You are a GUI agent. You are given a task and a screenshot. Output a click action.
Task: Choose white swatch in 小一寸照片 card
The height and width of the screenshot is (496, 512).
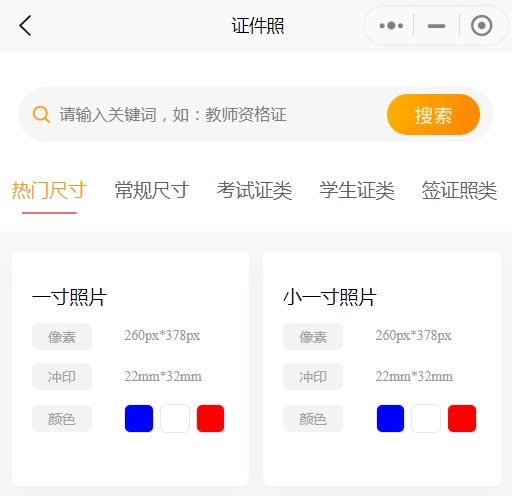(426, 418)
